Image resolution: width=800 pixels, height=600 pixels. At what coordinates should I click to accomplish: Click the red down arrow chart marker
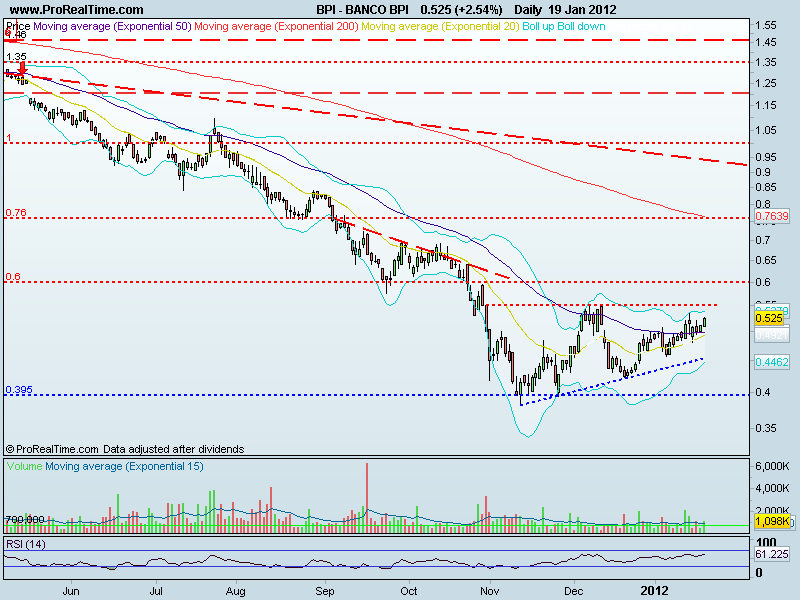[x=22, y=69]
